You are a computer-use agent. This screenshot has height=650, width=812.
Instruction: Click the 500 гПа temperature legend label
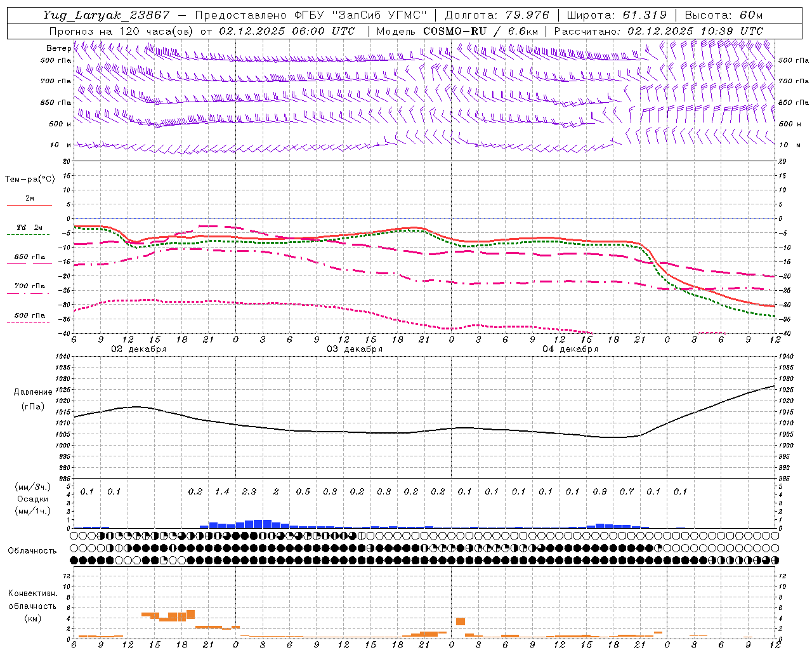pyautogui.click(x=29, y=315)
